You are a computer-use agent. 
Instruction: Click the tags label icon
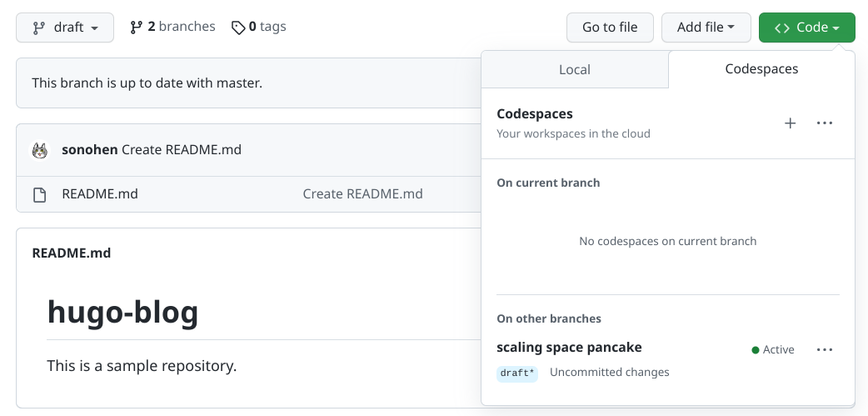click(x=238, y=28)
